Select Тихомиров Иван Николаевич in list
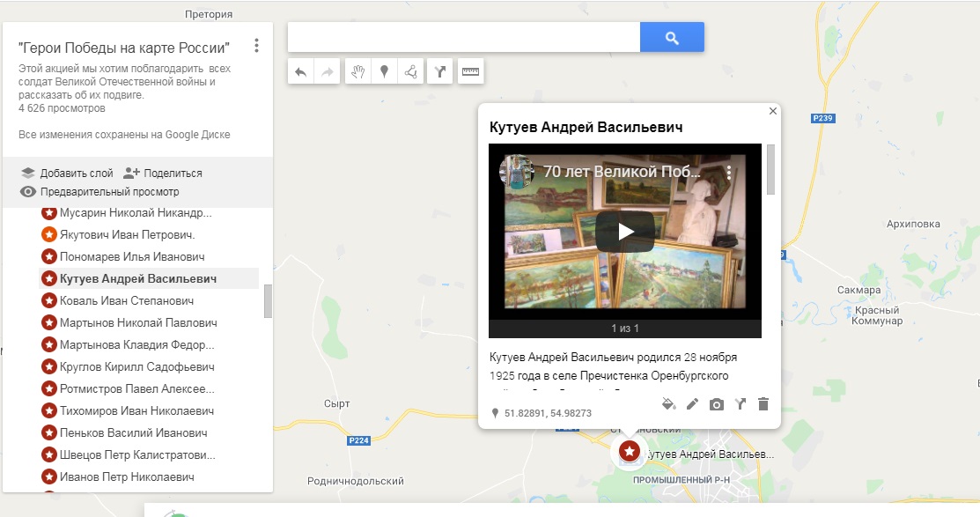 tap(136, 410)
